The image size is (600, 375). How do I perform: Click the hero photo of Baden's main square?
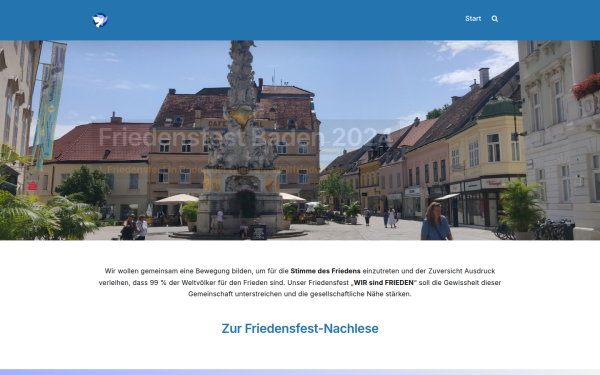[x=300, y=140]
